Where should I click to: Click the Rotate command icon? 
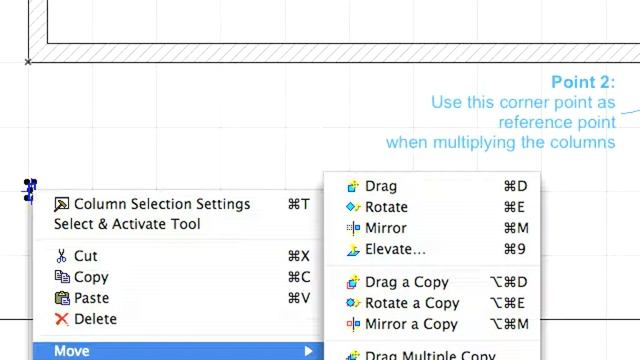353,207
